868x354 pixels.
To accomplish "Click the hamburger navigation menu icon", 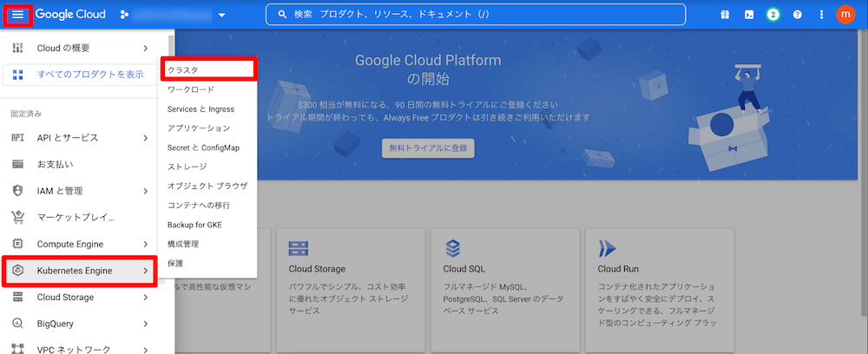I will click(x=17, y=15).
